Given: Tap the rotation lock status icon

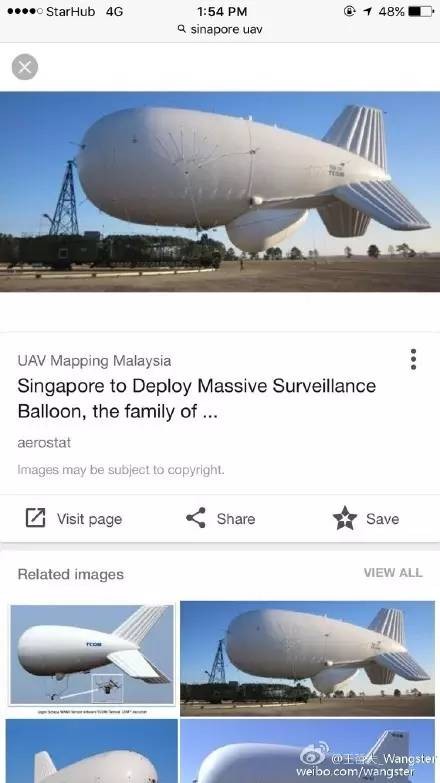Looking at the screenshot, I should click(350, 11).
